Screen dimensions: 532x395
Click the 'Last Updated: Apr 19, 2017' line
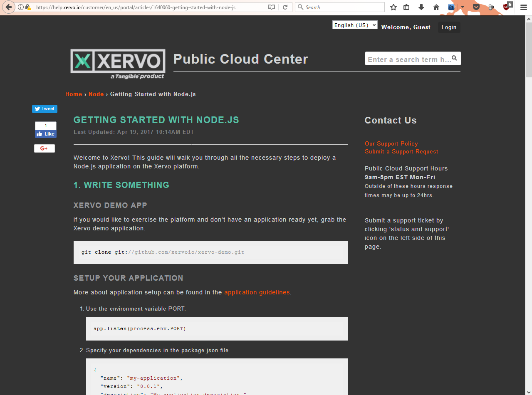134,132
